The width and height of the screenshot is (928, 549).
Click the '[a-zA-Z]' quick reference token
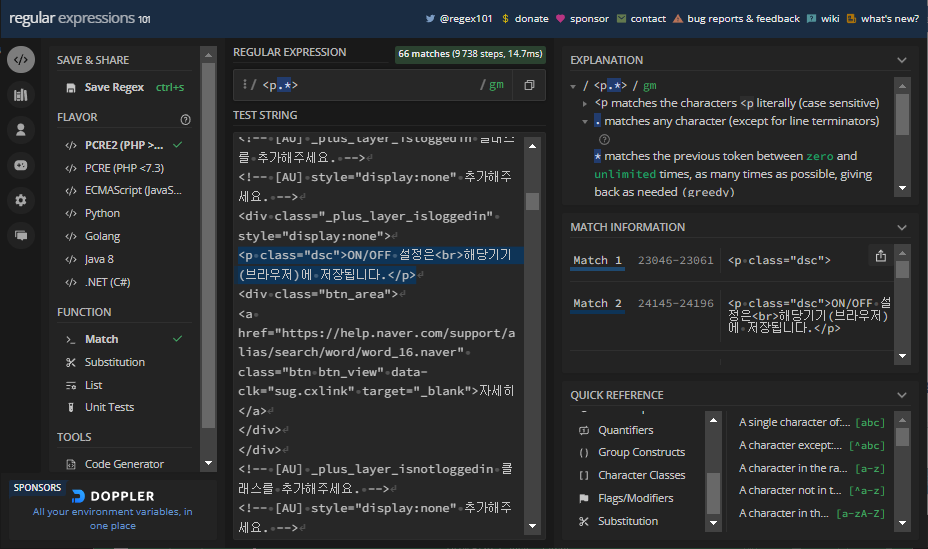tap(861, 514)
